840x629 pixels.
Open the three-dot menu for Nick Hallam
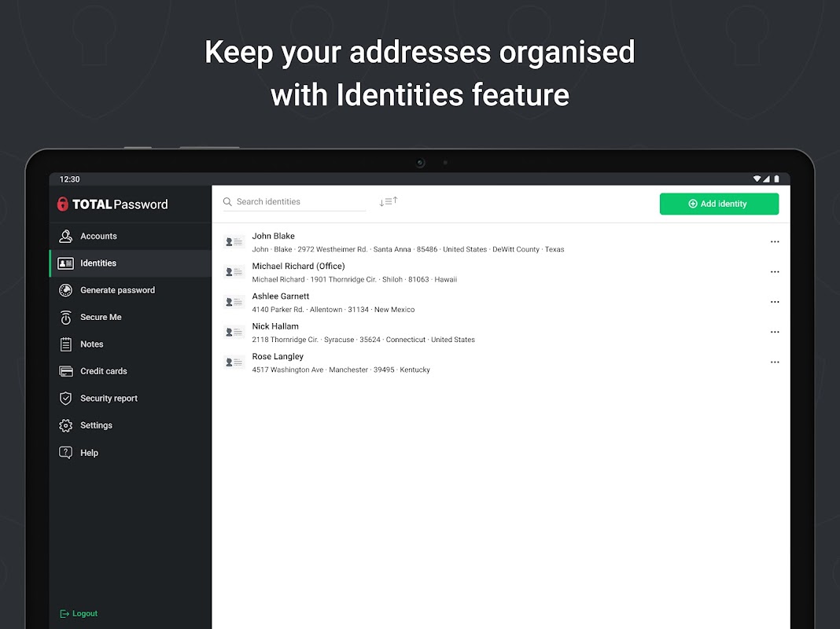pyautogui.click(x=775, y=332)
